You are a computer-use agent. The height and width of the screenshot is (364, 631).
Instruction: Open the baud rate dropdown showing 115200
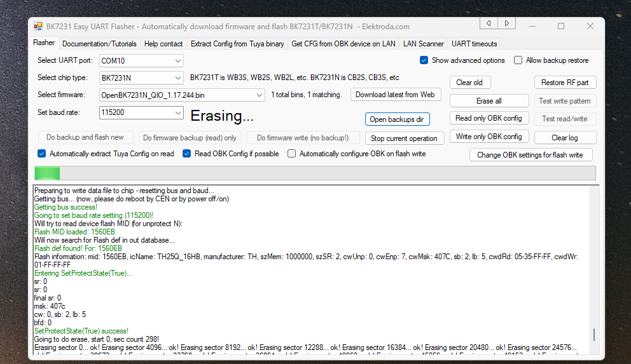pyautogui.click(x=141, y=112)
